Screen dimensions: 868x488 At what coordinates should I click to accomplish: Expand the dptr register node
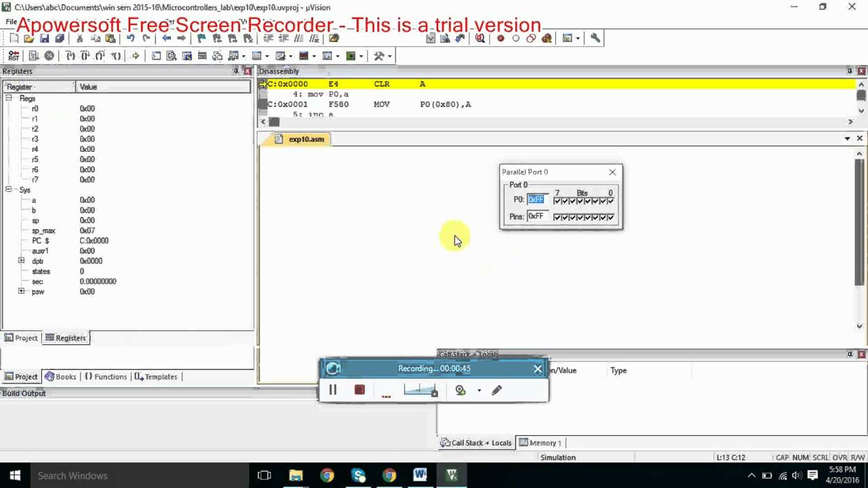coord(21,261)
